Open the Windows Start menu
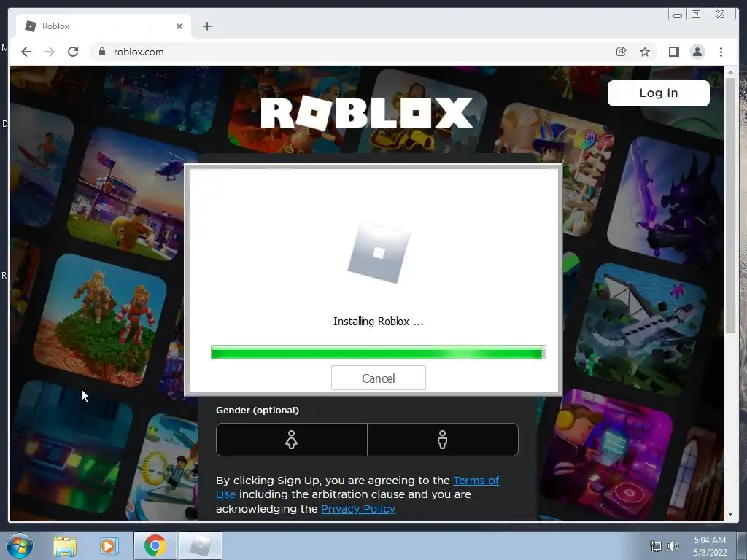This screenshot has width=747, height=560. point(19,545)
